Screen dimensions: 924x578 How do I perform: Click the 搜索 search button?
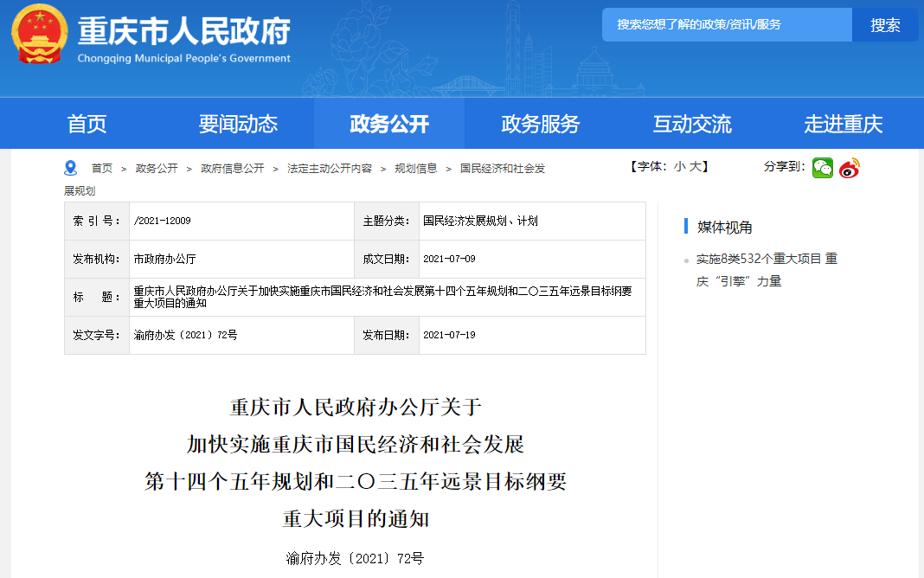coord(885,25)
